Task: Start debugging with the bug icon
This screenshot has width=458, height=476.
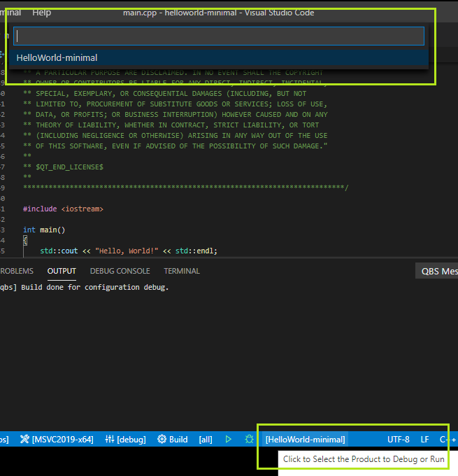Action: (249, 439)
